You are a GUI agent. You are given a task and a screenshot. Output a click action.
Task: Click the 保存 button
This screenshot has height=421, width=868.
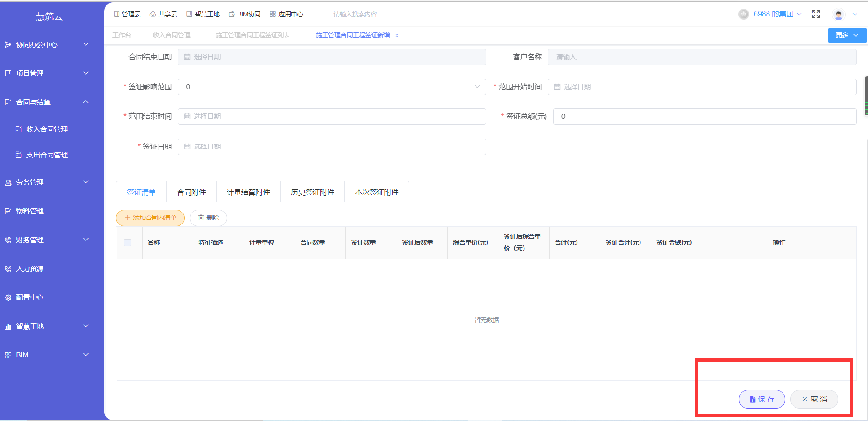coord(762,399)
